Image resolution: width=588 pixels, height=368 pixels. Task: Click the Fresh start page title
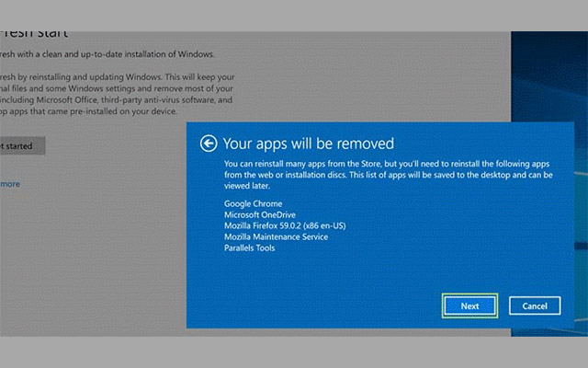click(x=34, y=35)
